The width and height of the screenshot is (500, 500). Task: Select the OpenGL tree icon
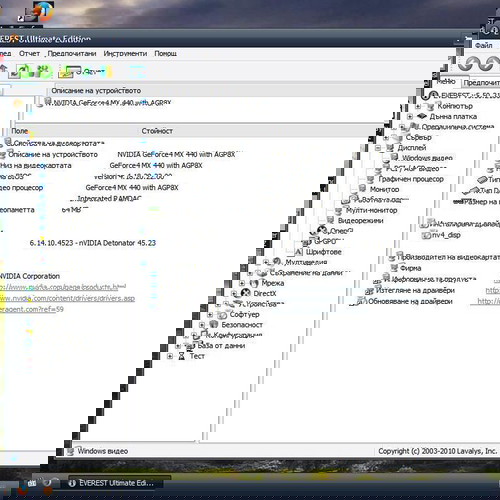point(322,230)
